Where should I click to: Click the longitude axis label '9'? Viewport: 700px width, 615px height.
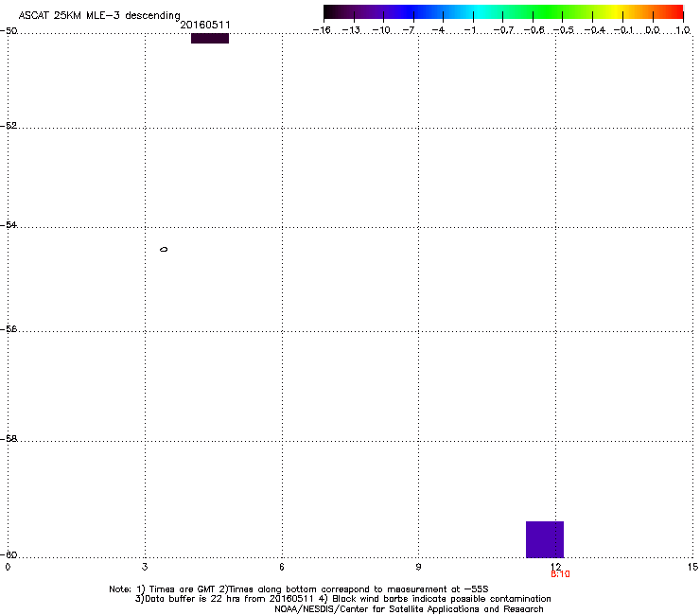click(418, 567)
